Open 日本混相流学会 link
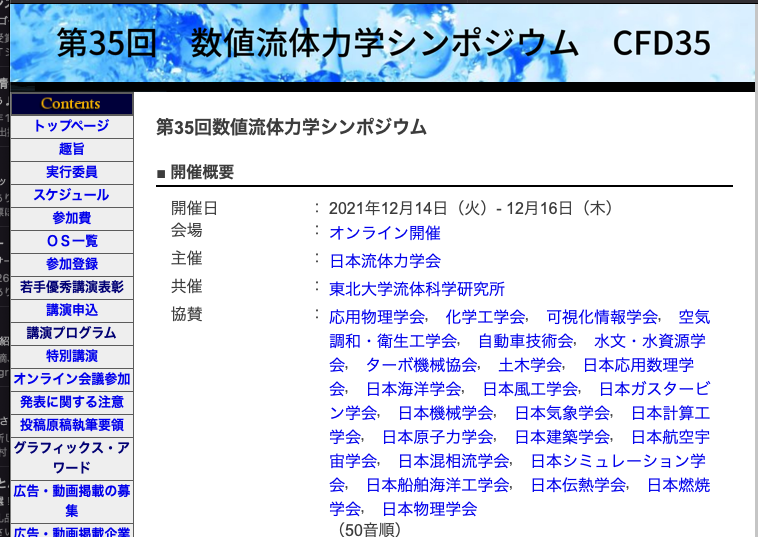Viewport: 758px width, 537px height. [453, 461]
